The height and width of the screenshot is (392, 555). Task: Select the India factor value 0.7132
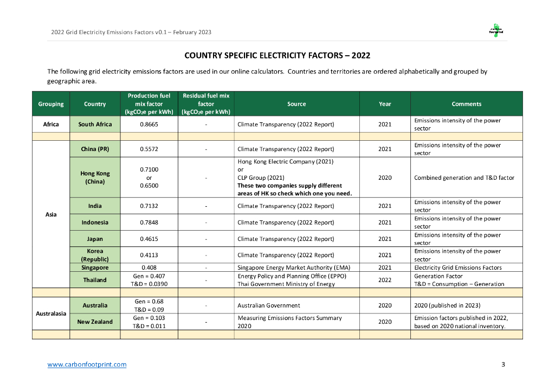(x=149, y=206)
